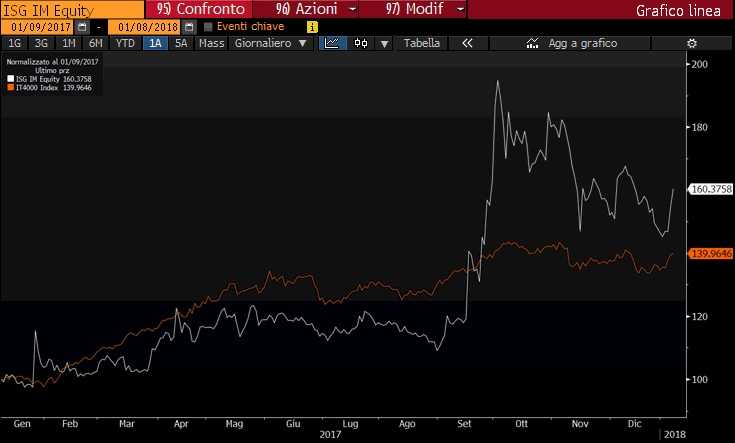Screen dimensions: 735x443
Task: Expand the Azioni menu arrow
Action: point(352,9)
